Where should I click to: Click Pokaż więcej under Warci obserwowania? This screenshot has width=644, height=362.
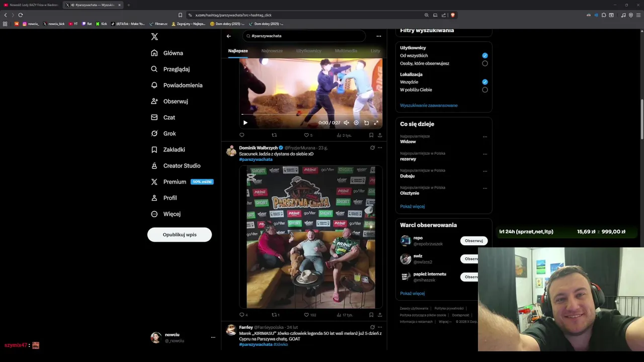tap(412, 294)
